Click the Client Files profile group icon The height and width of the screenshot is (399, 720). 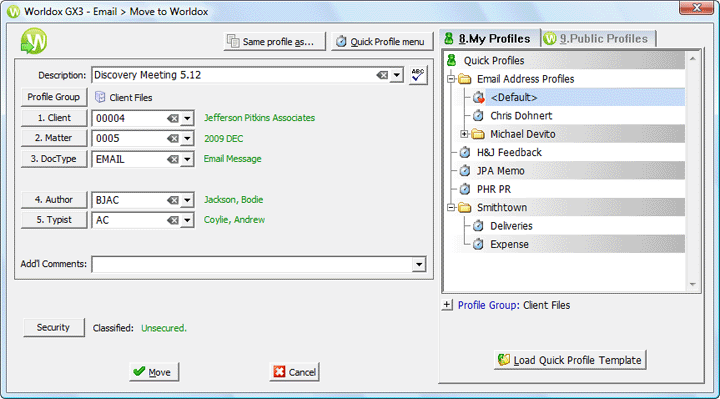click(100, 97)
